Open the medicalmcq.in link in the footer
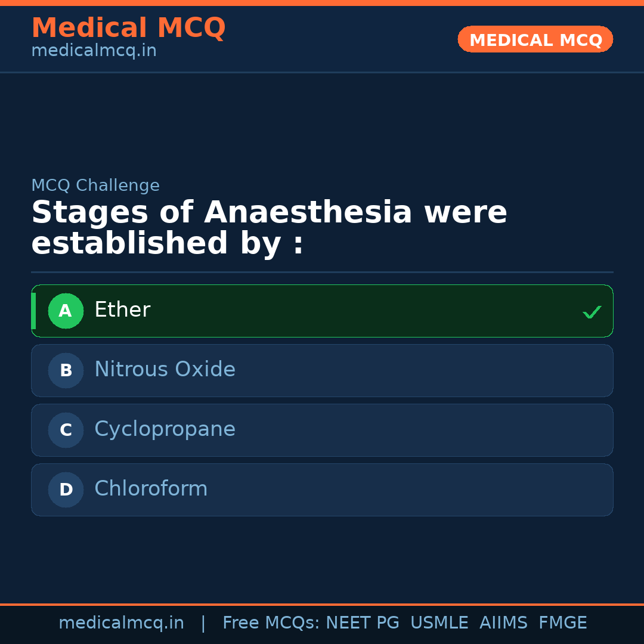The height and width of the screenshot is (644, 644). tap(122, 623)
